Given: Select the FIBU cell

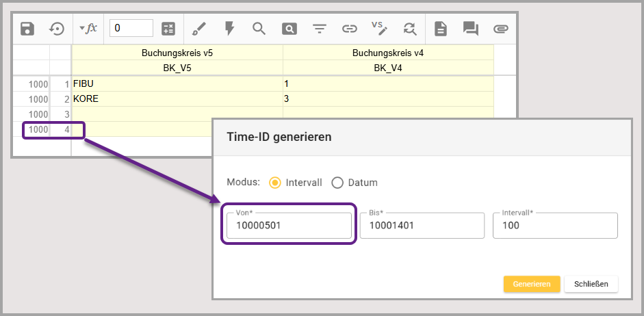Looking at the screenshot, I should coord(177,83).
